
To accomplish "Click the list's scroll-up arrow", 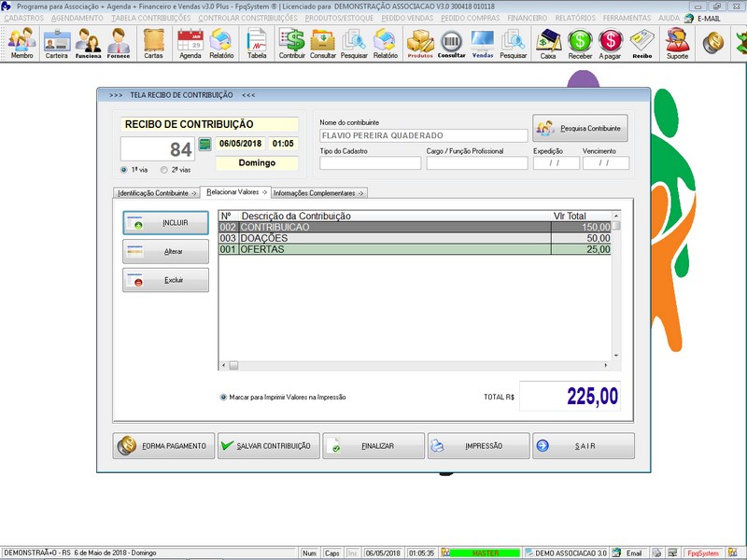I will (616, 216).
